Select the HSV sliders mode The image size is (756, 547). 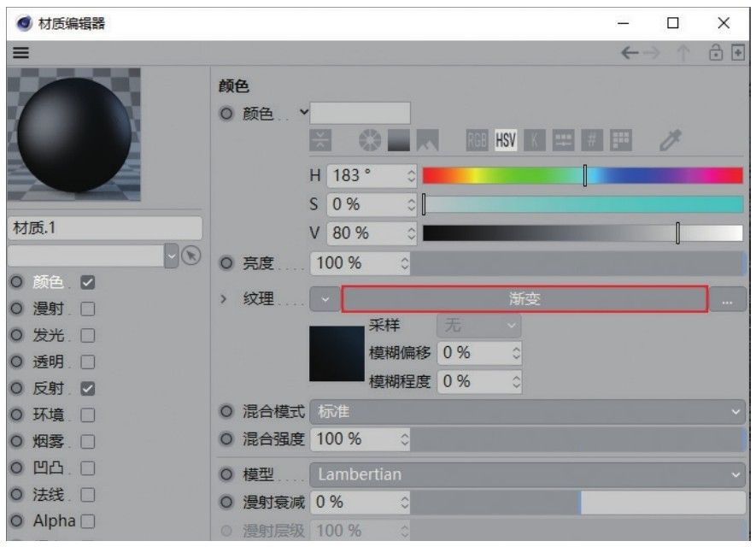tap(506, 140)
